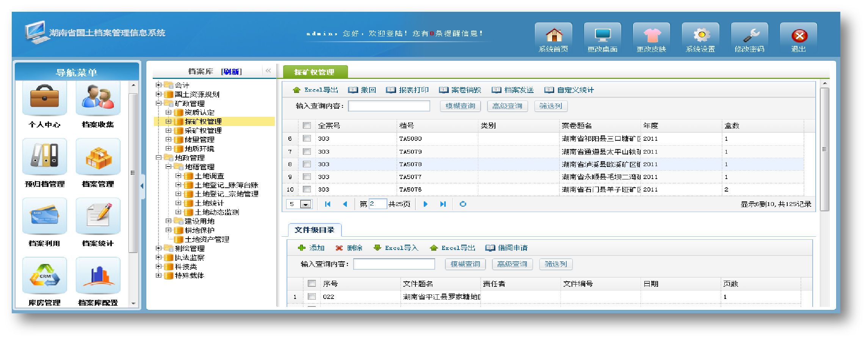This screenshot has height=341, width=868.
Task: Open the page size dropdown
Action: coord(306,204)
